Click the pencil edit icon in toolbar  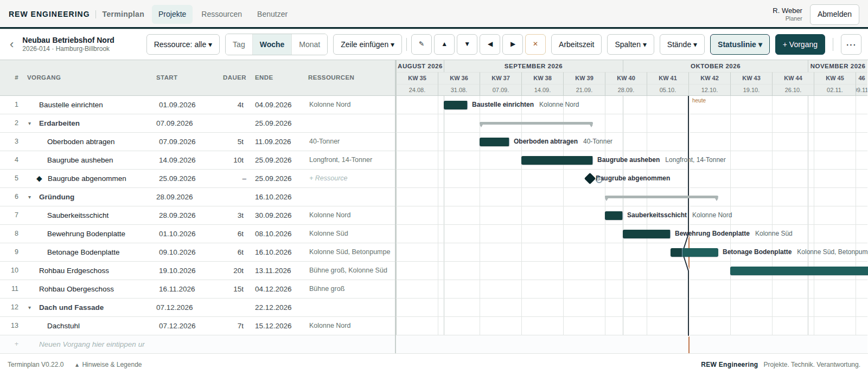(x=422, y=44)
